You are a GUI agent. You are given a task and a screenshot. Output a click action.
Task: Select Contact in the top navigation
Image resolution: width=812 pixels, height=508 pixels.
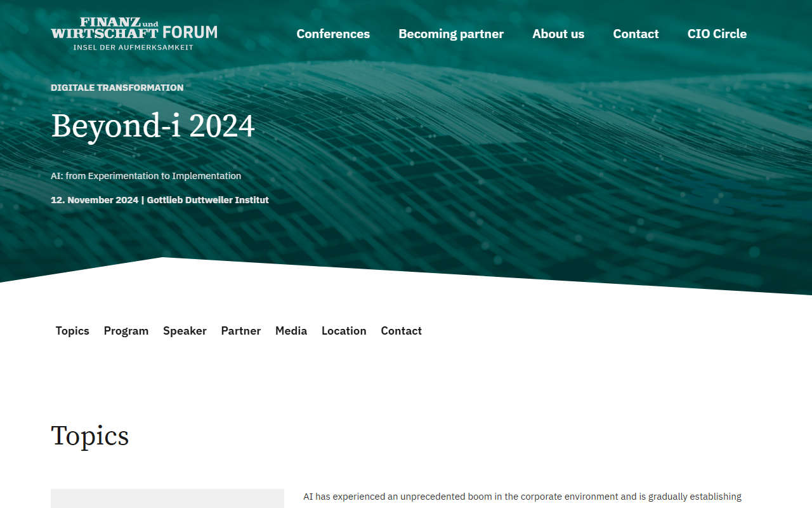pyautogui.click(x=636, y=34)
